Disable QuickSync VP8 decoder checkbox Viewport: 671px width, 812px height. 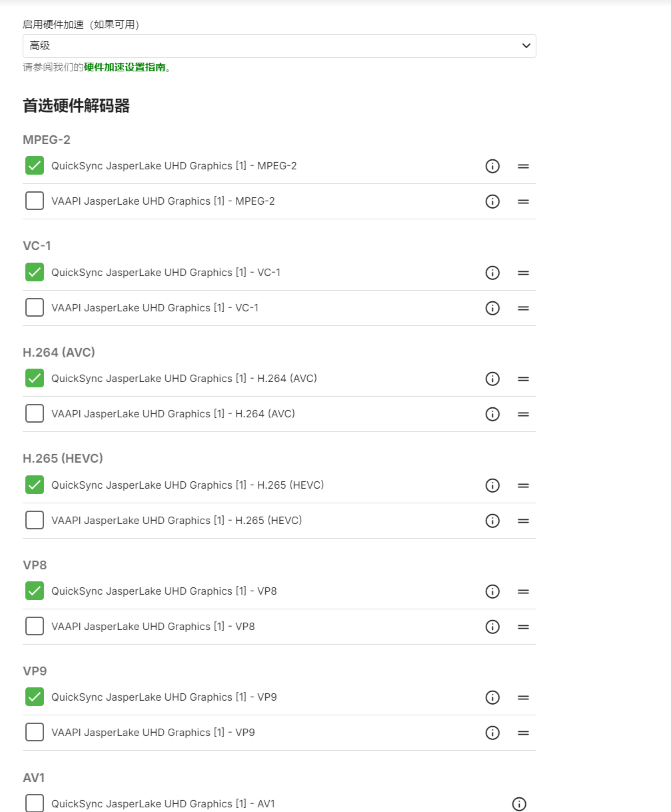coord(35,591)
